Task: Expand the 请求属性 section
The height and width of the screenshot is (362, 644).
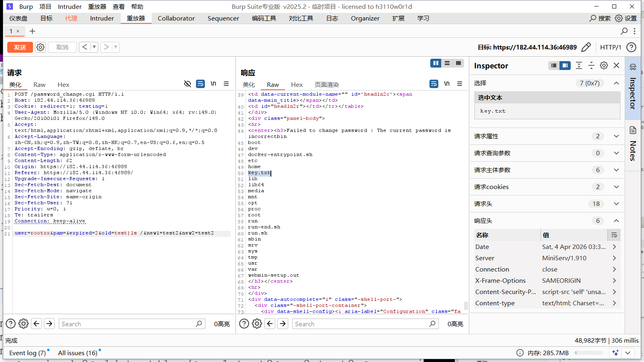Action: click(x=616, y=136)
